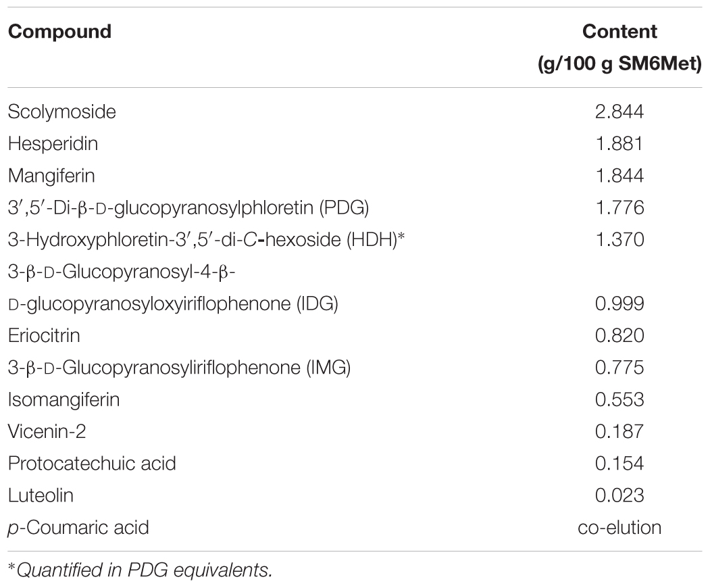
Task: Select the IMG Glucopyranosyliriflophenone entry
Action: point(179,368)
